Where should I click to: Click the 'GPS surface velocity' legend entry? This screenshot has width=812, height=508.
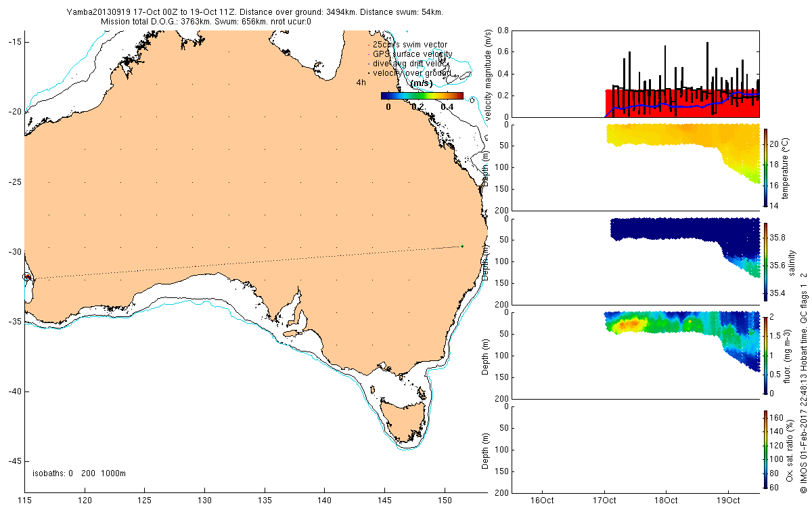413,54
